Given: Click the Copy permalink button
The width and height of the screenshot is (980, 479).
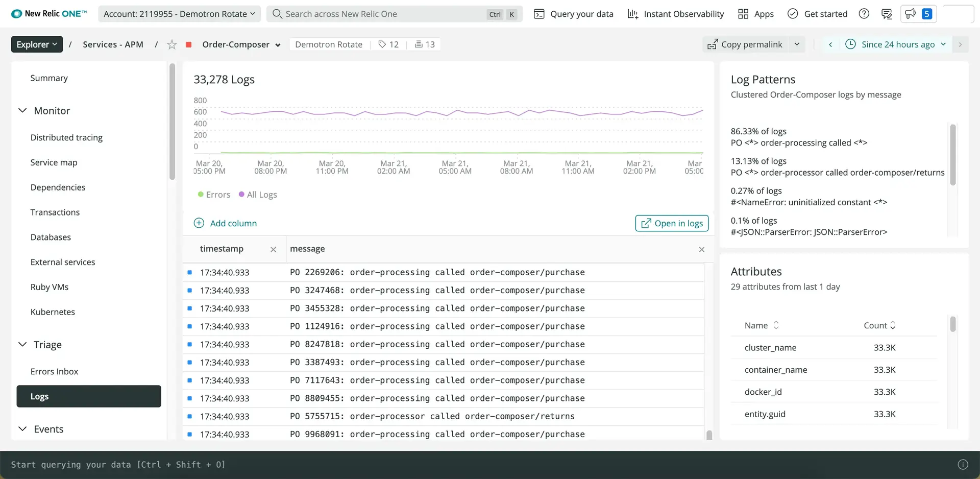Looking at the screenshot, I should [x=745, y=44].
